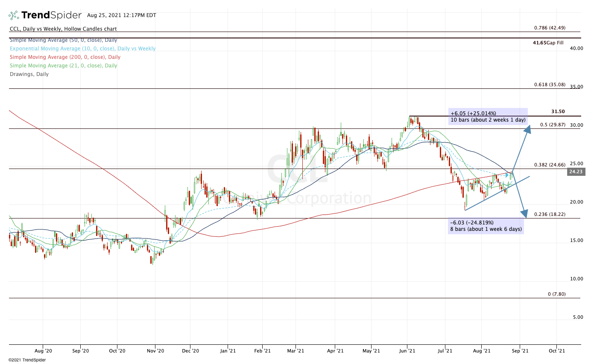Screen dimensions: 594x364
Task: Click the Apr '21 date axis label
Action: point(335,351)
